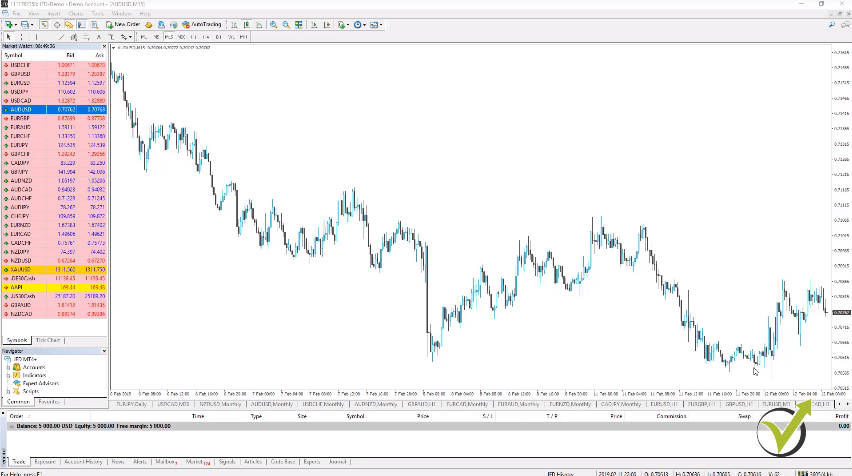Toggle AutoTrading on the toolbar
This screenshot has height=476, width=852.
202,24
